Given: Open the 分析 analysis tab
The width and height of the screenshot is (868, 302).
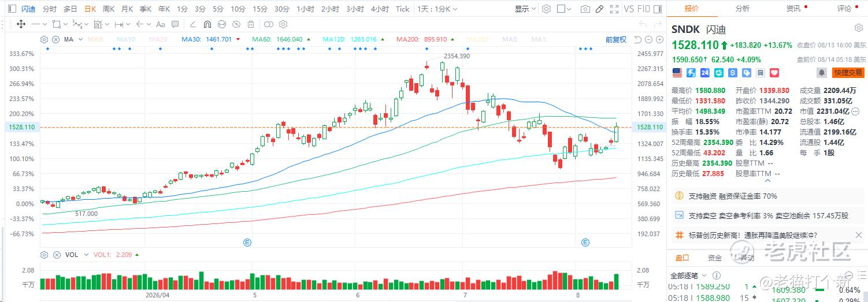Looking at the screenshot, I should click(743, 8).
